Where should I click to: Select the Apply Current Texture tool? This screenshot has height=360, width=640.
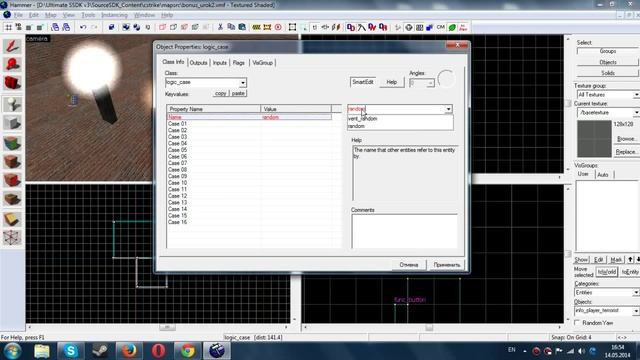pyautogui.click(x=12, y=162)
